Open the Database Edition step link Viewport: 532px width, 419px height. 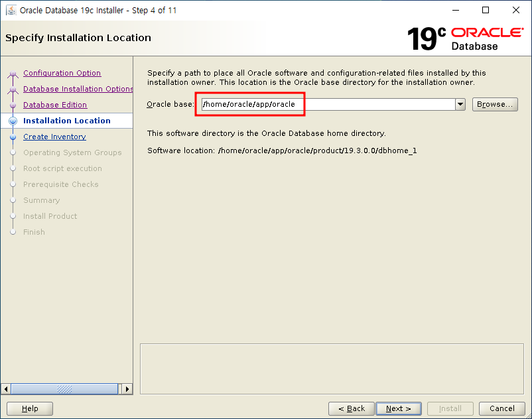pos(55,105)
